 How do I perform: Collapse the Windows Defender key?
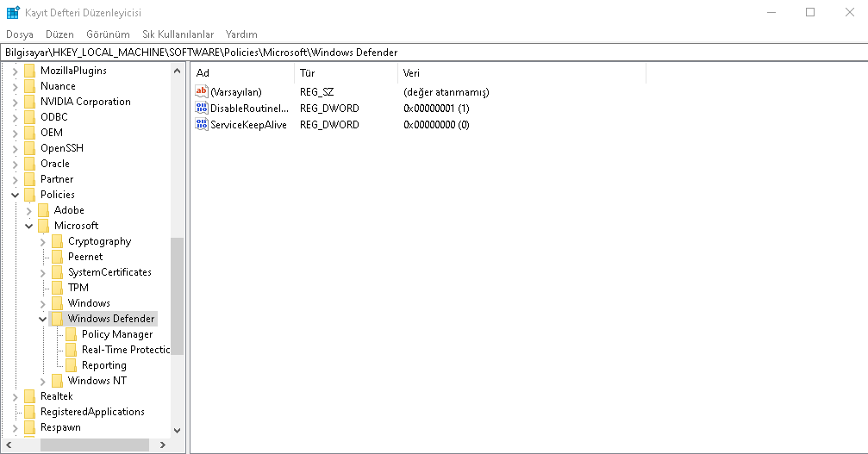tap(42, 319)
